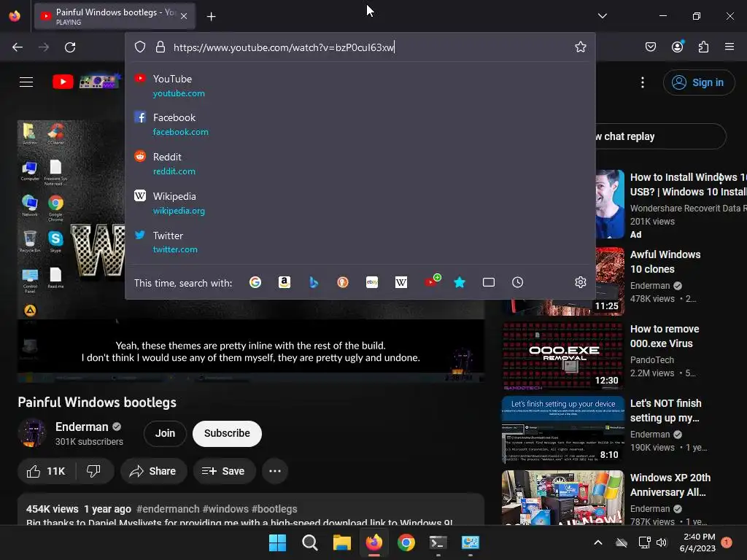Open How to remove 000.exe Virus thumbnail
This screenshot has height=560, width=747.
pyautogui.click(x=563, y=357)
